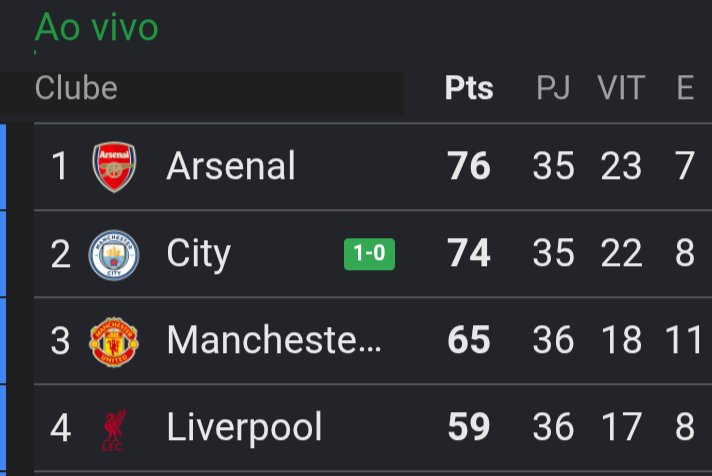Screen dimensions: 712x476
Task: Select Manchester United's 65 points value
Action: tap(469, 340)
